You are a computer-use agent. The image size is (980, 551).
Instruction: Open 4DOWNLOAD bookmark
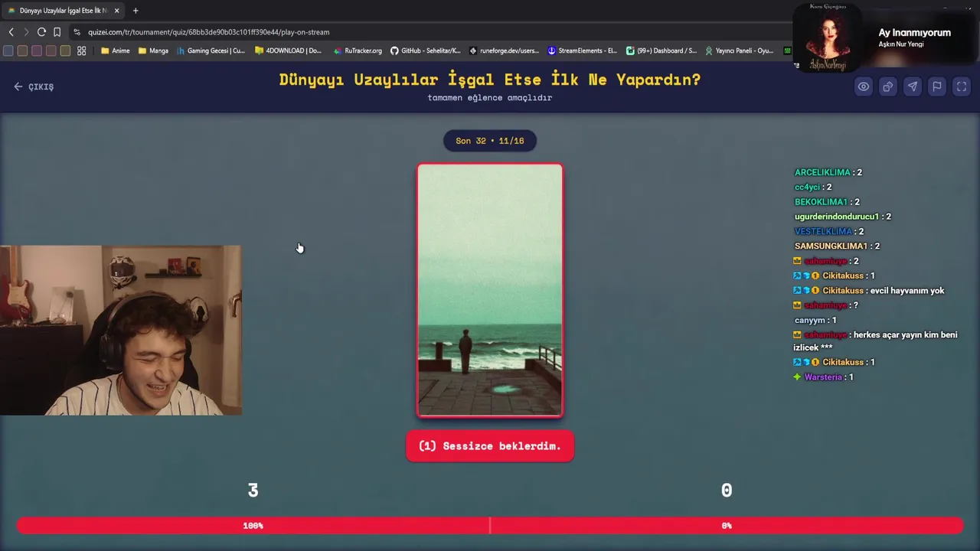pyautogui.click(x=288, y=51)
